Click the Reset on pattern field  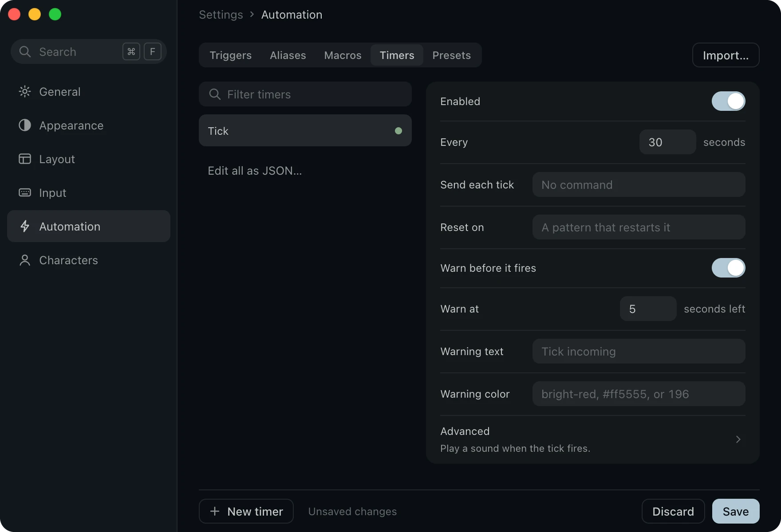tap(639, 227)
